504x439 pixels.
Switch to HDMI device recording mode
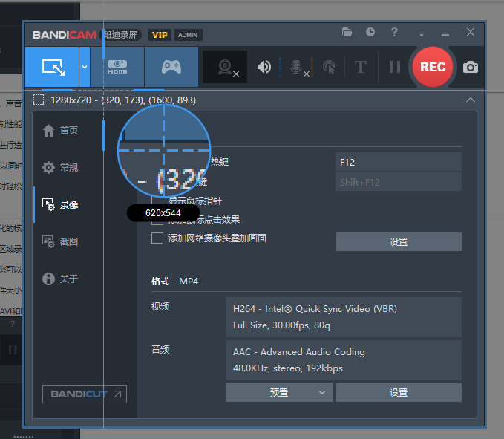coord(117,67)
